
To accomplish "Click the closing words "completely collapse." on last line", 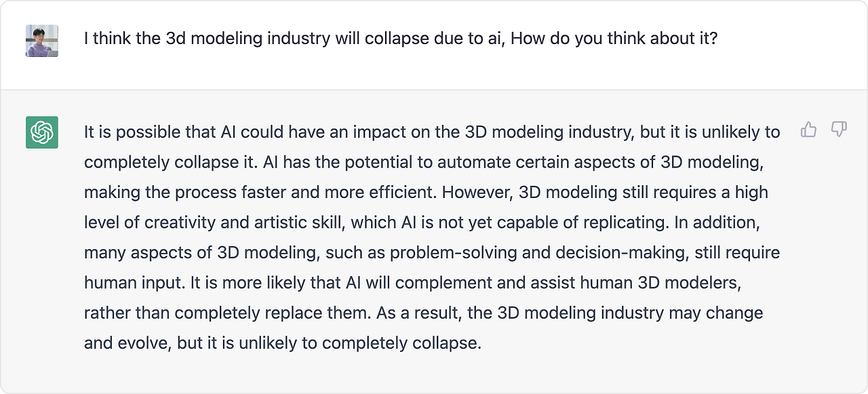I will (x=401, y=344).
